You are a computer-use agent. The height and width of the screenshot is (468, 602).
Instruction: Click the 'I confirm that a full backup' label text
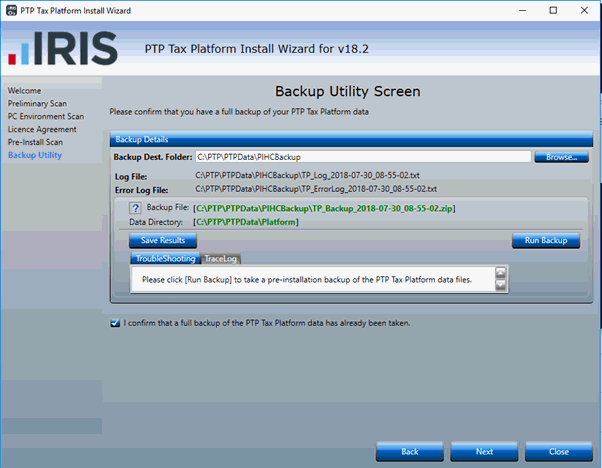coord(267,323)
